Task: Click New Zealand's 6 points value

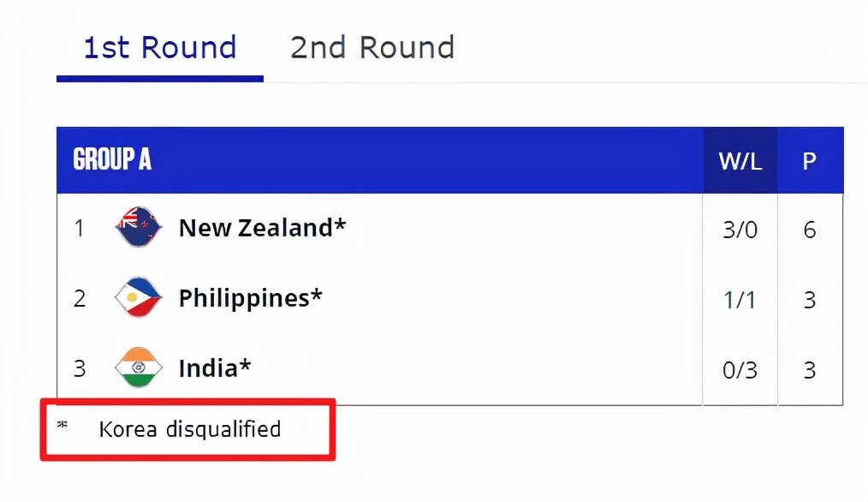Action: 810,230
